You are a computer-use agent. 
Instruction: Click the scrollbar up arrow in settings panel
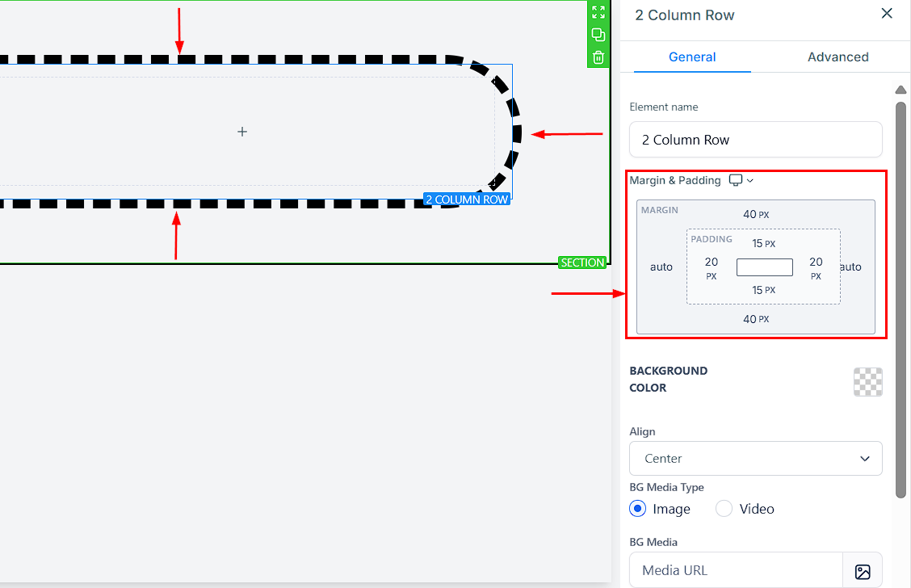pyautogui.click(x=901, y=90)
